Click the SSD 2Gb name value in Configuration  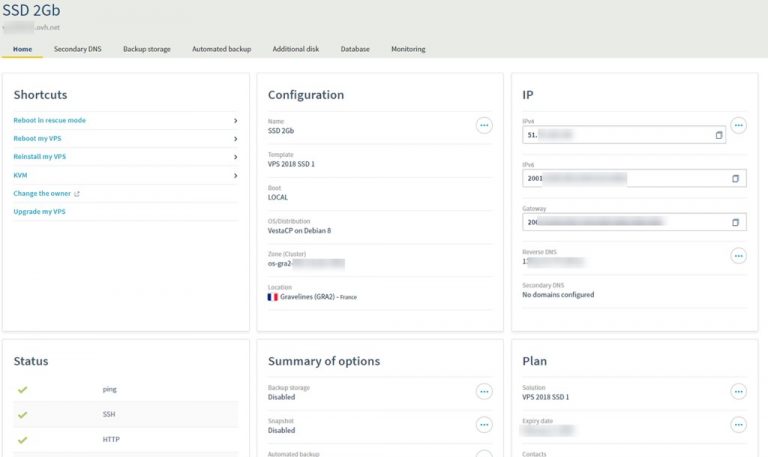(x=281, y=131)
